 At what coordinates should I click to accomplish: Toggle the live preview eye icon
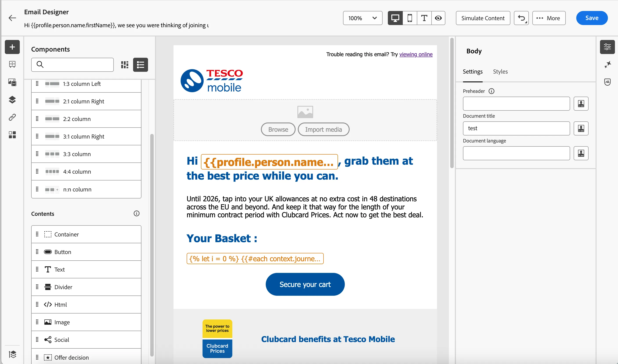pyautogui.click(x=438, y=18)
